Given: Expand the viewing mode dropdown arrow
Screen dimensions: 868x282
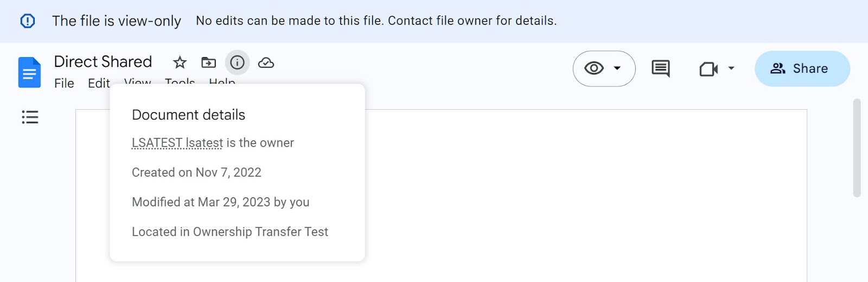Looking at the screenshot, I should (617, 68).
